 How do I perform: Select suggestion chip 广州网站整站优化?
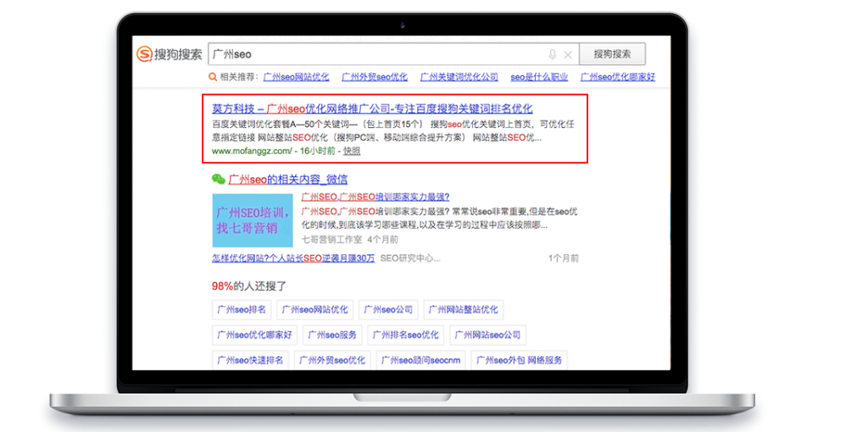pos(464,310)
